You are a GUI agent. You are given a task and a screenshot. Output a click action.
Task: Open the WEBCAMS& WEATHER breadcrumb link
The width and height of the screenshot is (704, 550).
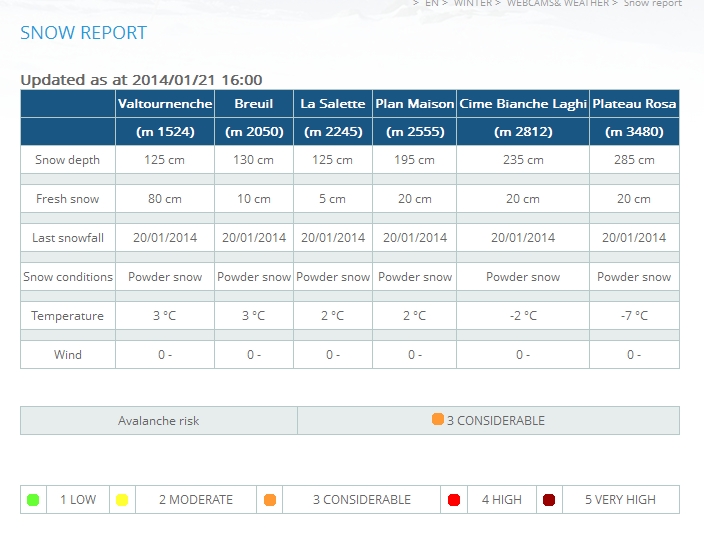[x=558, y=3]
